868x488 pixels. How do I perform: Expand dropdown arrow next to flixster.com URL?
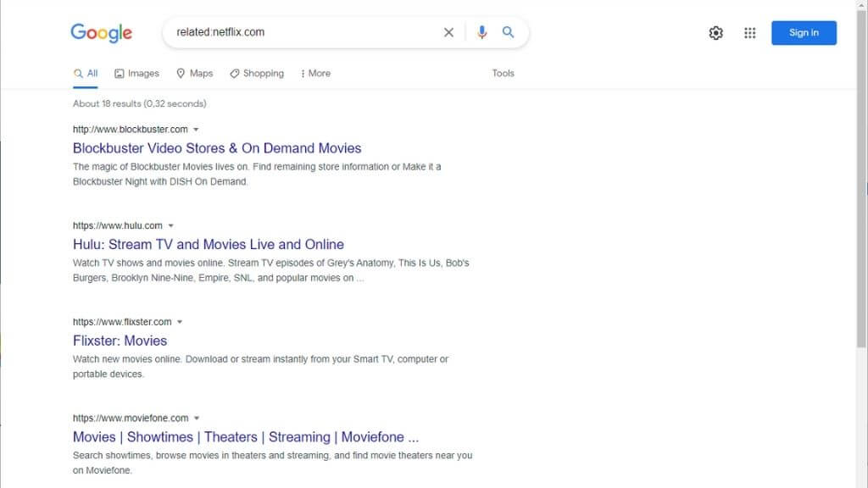point(180,322)
